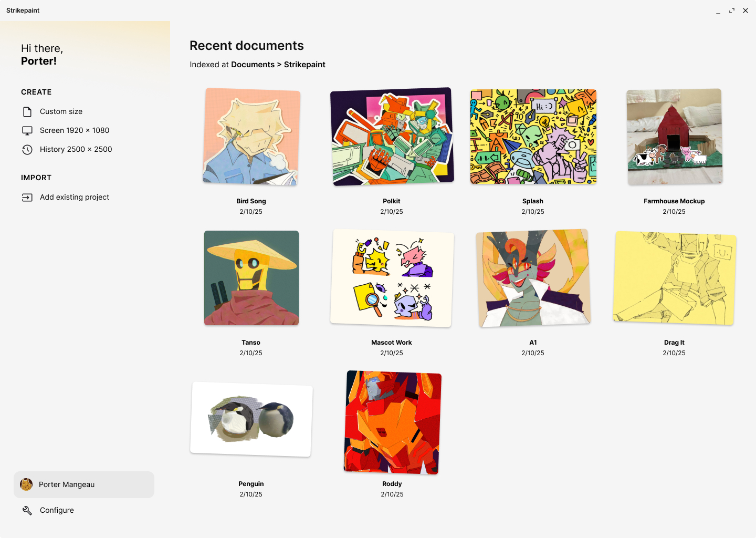Open the Mascot Work thumbnail
The image size is (756, 538).
[392, 278]
